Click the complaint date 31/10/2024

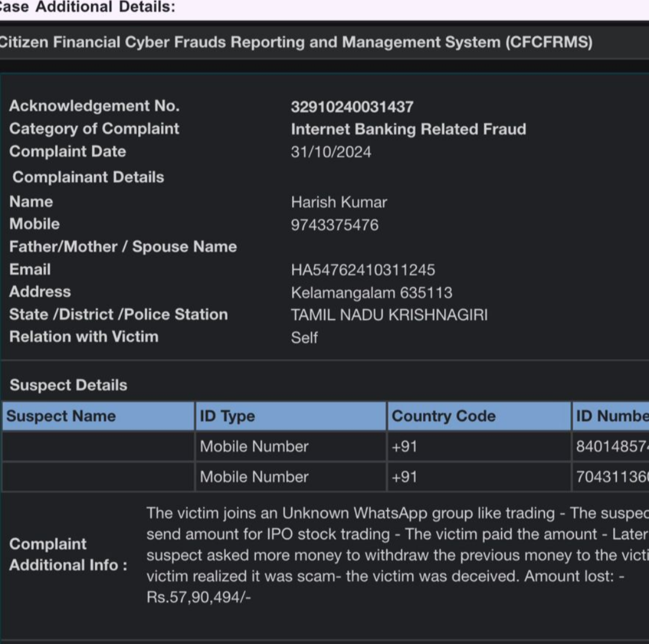(331, 152)
